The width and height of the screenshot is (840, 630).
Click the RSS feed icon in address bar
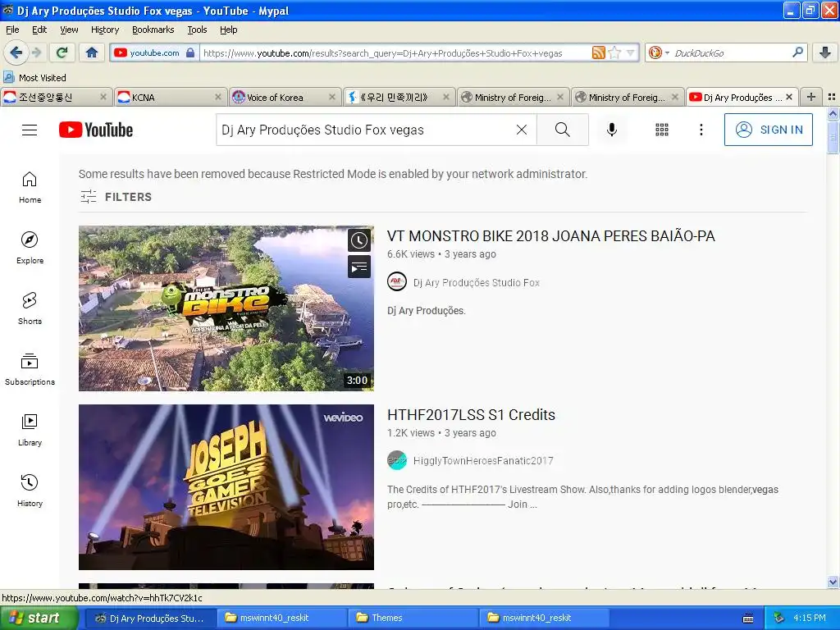coord(598,52)
